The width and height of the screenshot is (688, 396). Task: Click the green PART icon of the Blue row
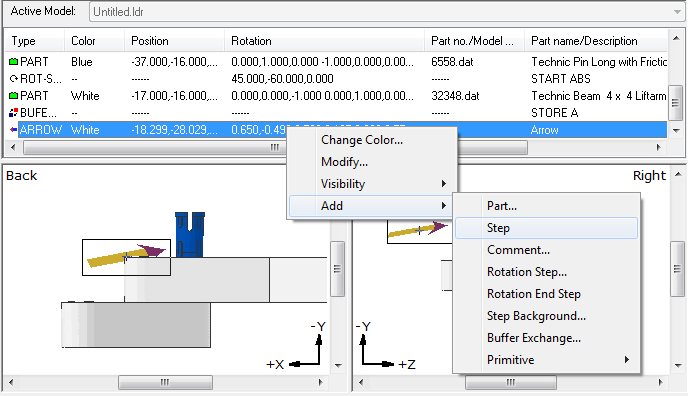click(x=14, y=62)
